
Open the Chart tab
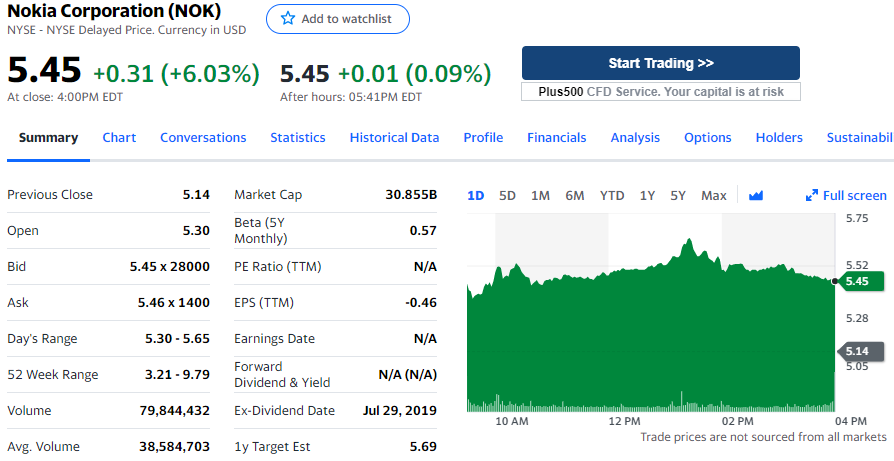pyautogui.click(x=119, y=137)
